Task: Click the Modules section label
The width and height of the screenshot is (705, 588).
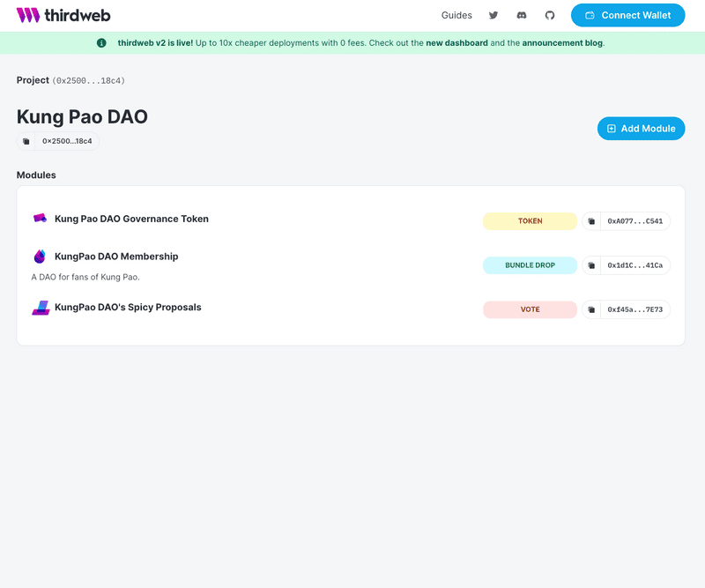Action: point(36,175)
